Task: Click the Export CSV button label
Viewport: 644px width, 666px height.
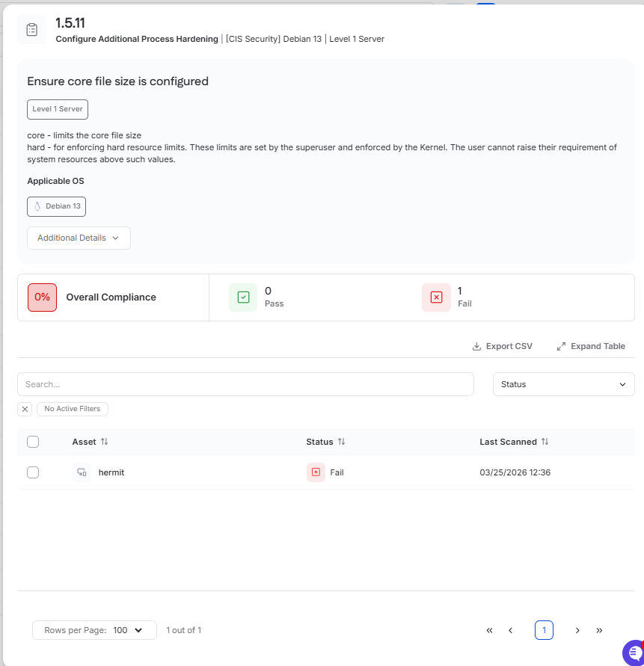Action: click(x=509, y=347)
